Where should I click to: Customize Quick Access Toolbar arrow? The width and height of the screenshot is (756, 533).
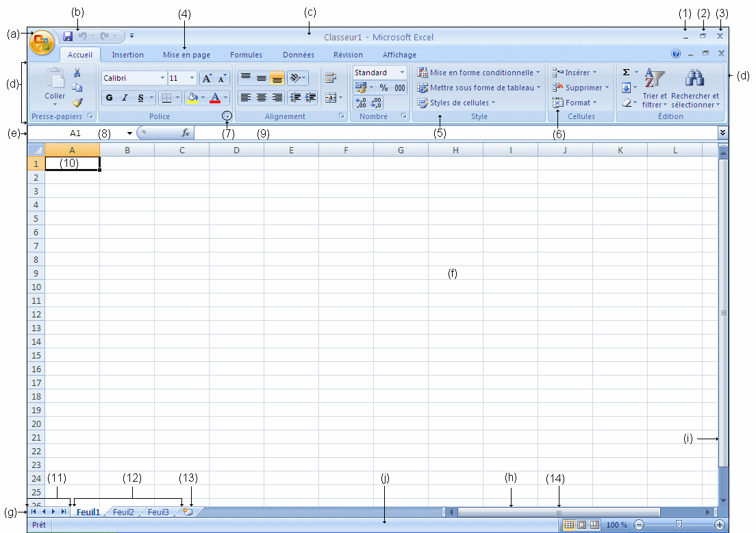pos(131,36)
